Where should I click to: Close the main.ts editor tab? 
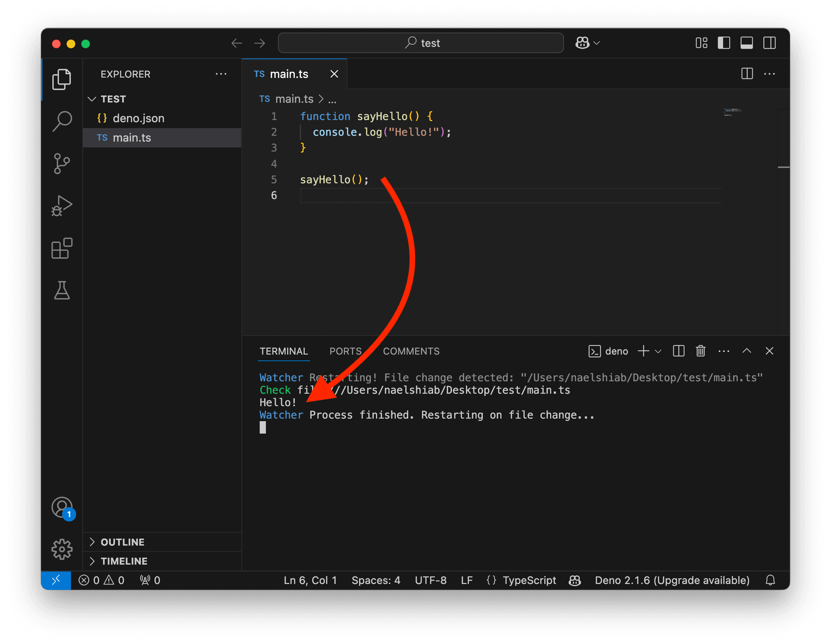334,74
